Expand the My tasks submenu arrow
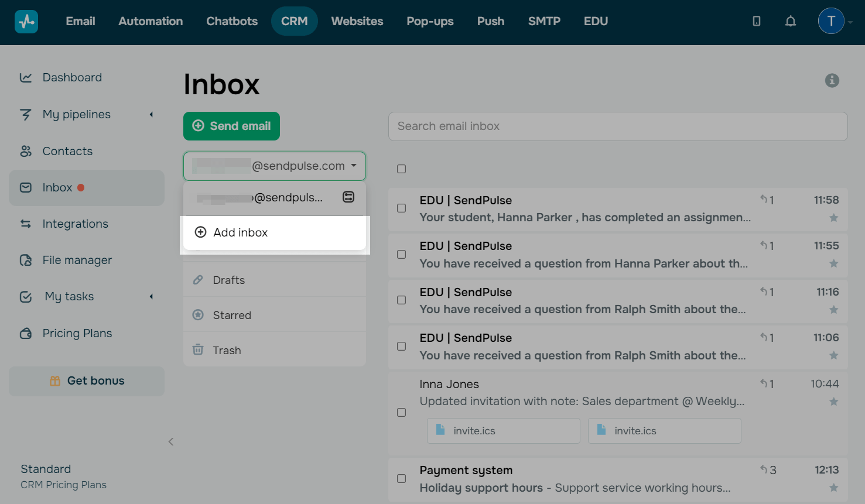The image size is (865, 504). click(x=151, y=296)
